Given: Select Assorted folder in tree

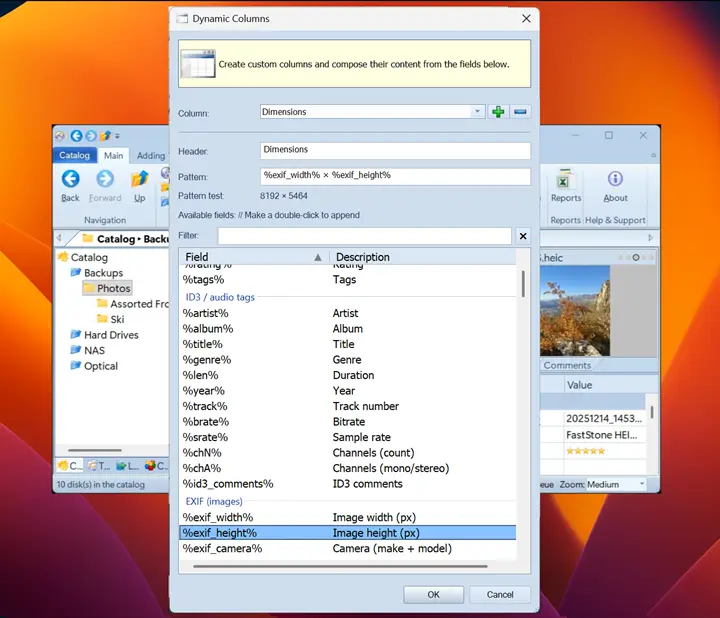Looking at the screenshot, I should point(133,303).
